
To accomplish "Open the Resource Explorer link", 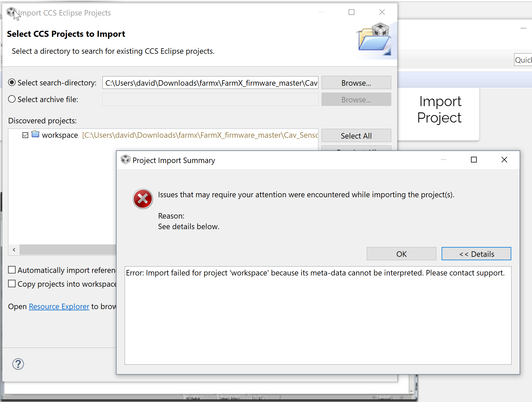I will point(59,307).
